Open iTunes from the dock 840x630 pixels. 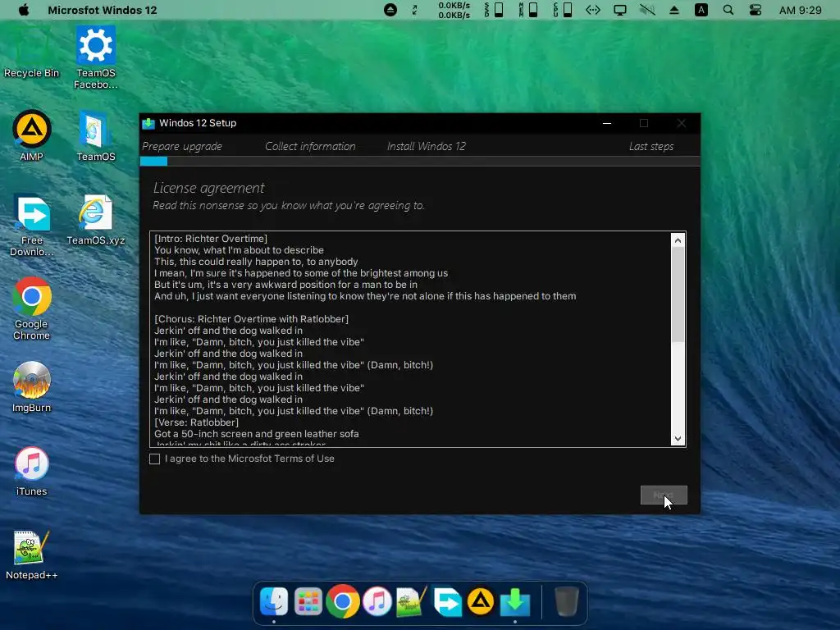(377, 601)
